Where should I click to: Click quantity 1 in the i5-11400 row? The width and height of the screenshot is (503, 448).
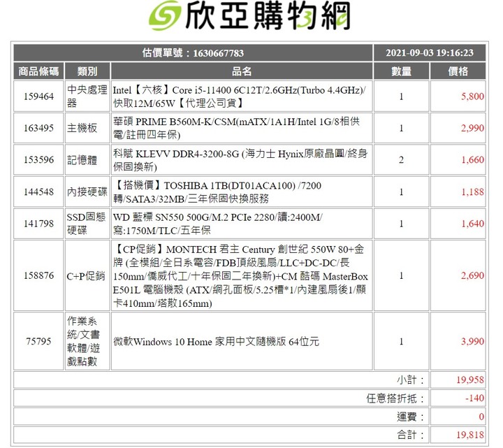401,96
